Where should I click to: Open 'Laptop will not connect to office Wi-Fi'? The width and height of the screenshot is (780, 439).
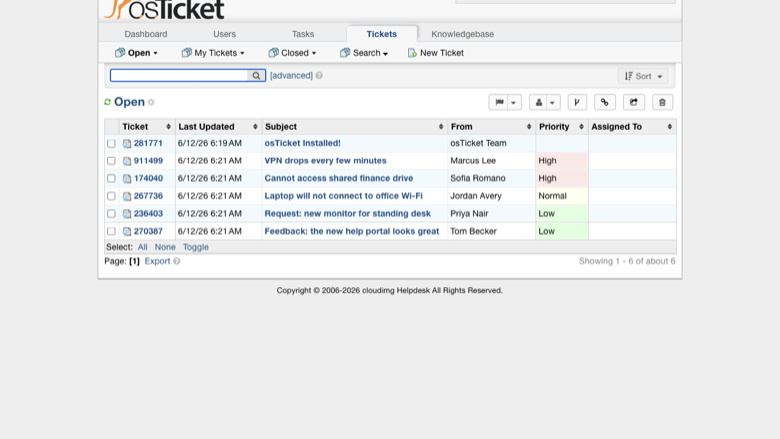pyautogui.click(x=343, y=196)
